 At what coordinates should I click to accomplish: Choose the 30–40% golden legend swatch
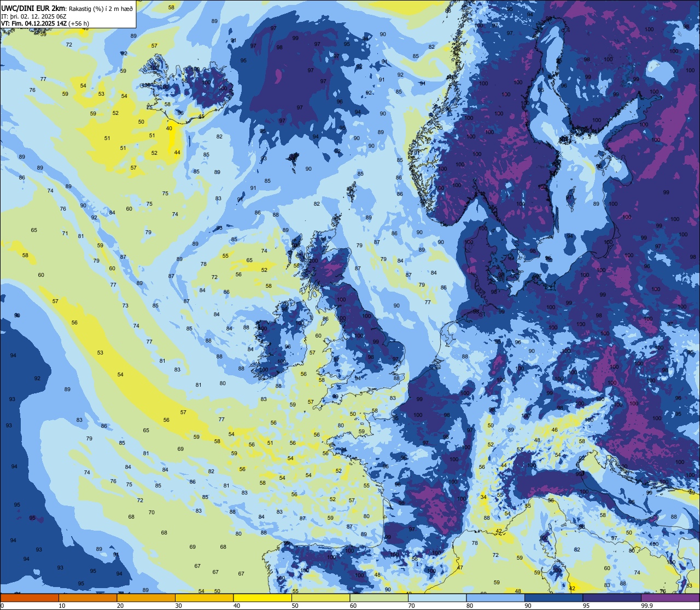coord(204,597)
